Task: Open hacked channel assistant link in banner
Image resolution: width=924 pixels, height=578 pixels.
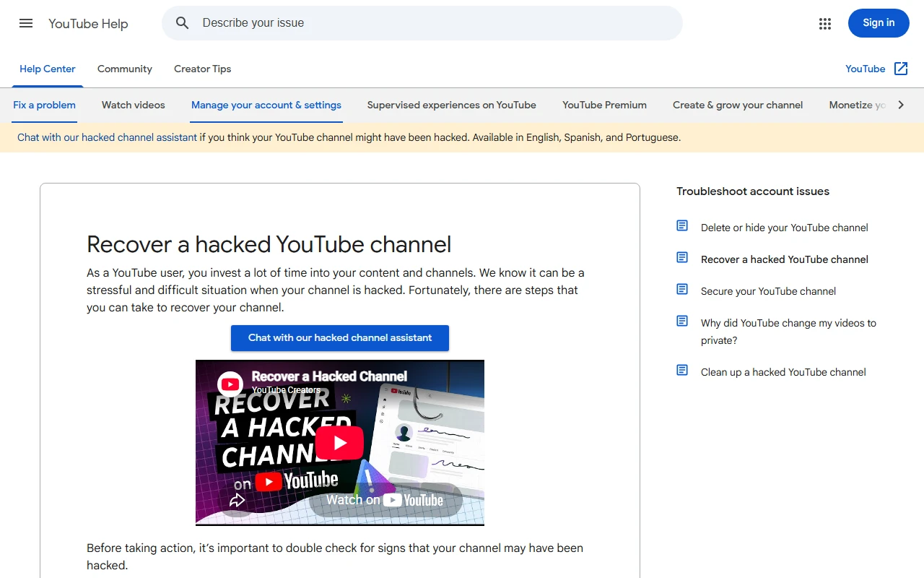Action: point(107,137)
